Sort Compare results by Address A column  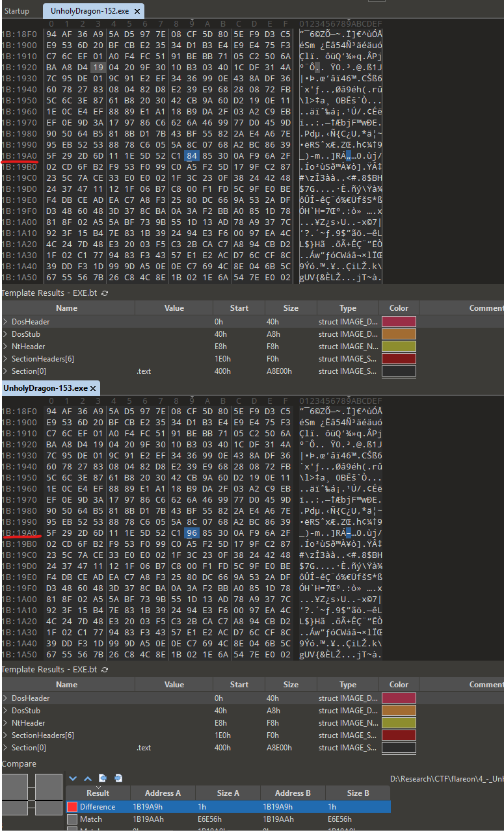(163, 793)
